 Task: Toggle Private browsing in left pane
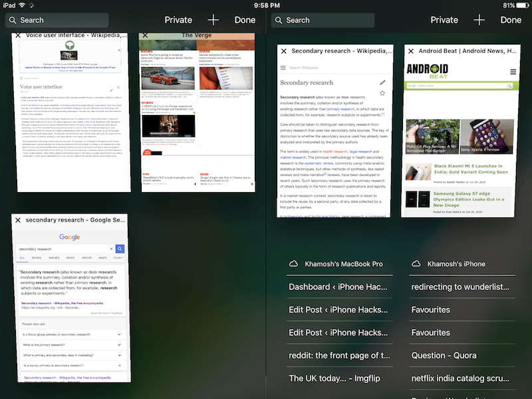[x=178, y=20]
